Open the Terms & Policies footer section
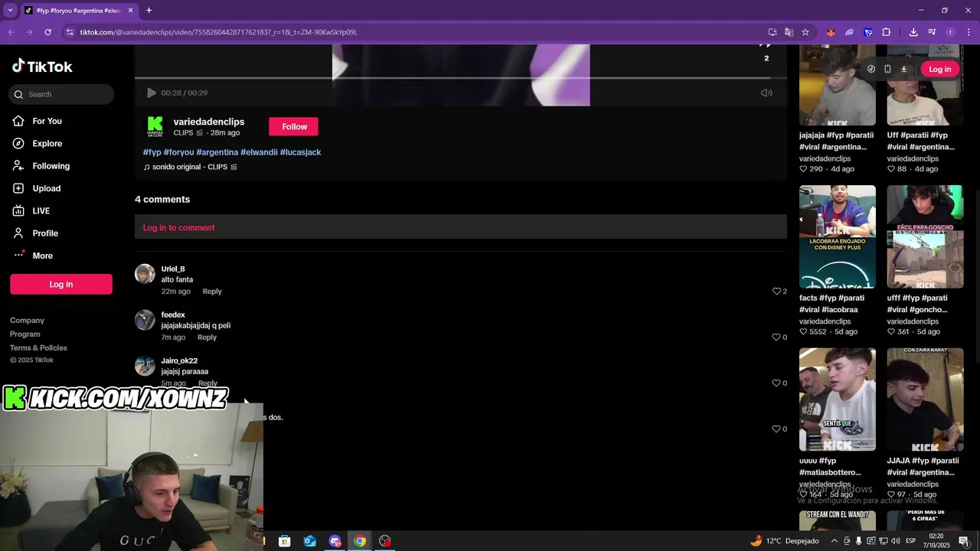The height and width of the screenshot is (551, 980). [x=38, y=348]
